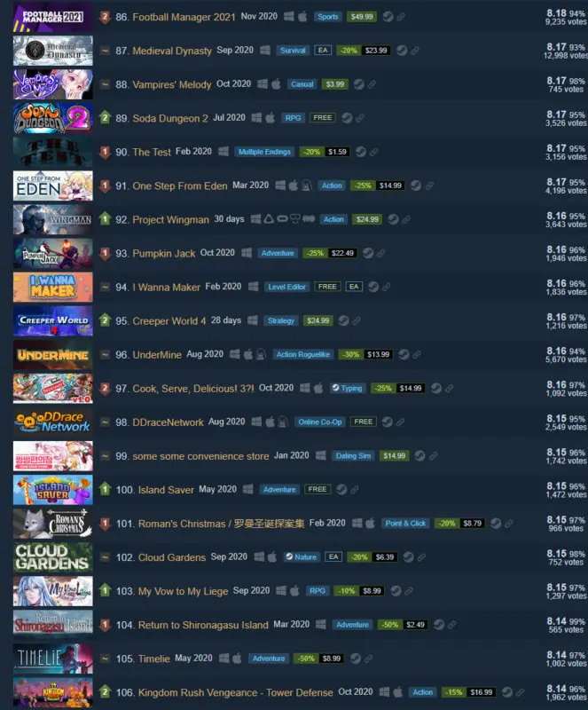Click the FREE label on DDraceNetwork

tap(363, 422)
